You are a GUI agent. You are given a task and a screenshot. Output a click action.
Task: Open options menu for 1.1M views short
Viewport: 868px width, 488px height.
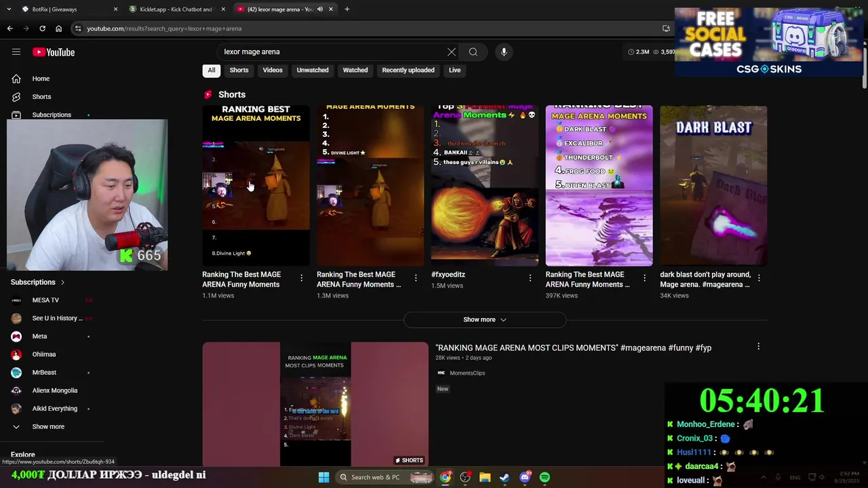click(301, 278)
